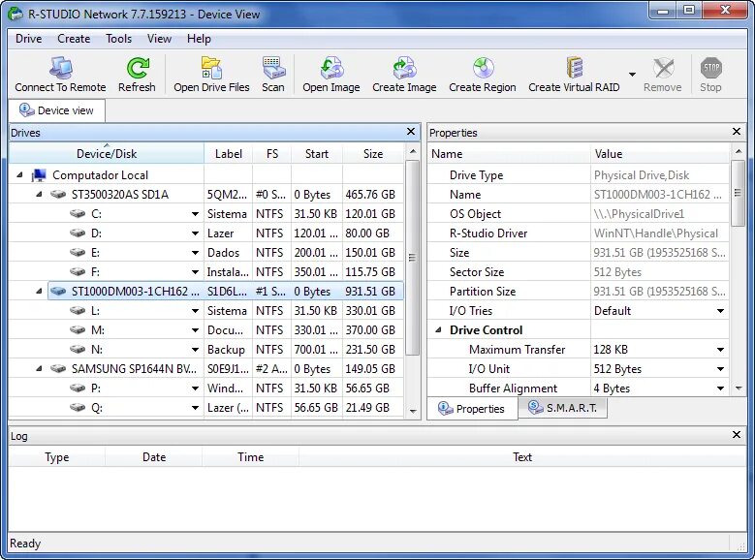Select the Backup label of partition N:
755x560 pixels.
click(226, 350)
